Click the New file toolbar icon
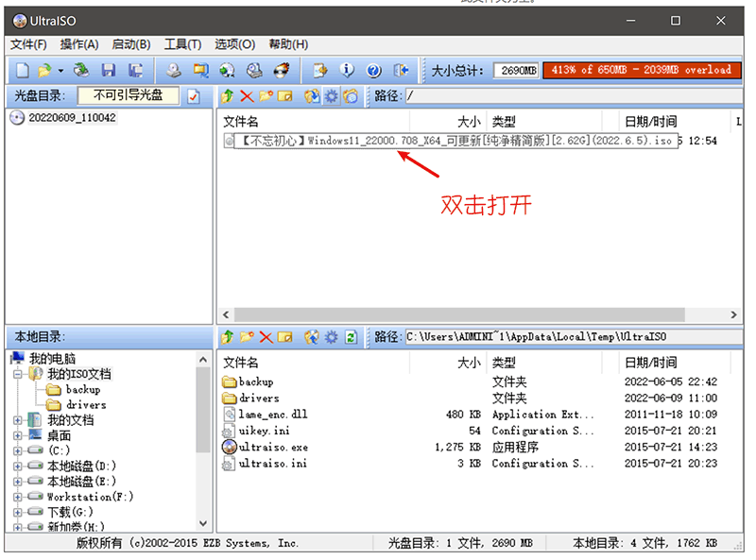The width and height of the screenshot is (756, 560). [x=21, y=71]
